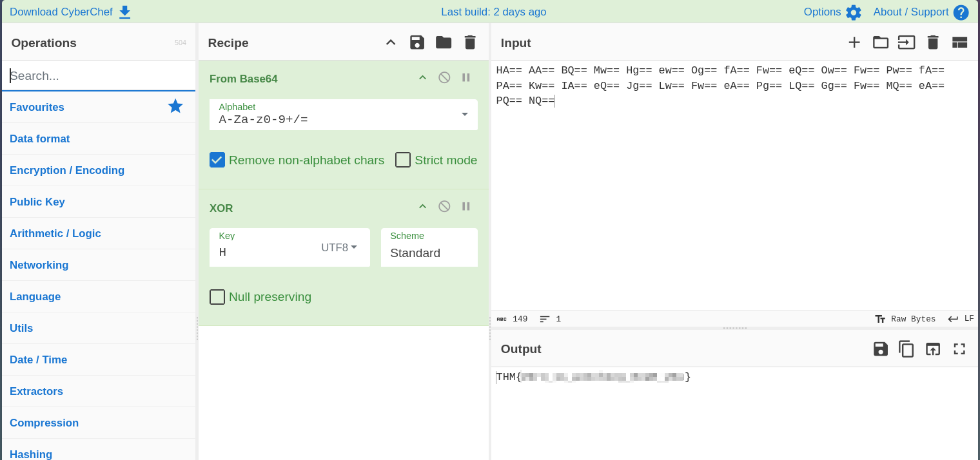Click the XOR operation title
Screen dimensions: 980x460
[221, 208]
